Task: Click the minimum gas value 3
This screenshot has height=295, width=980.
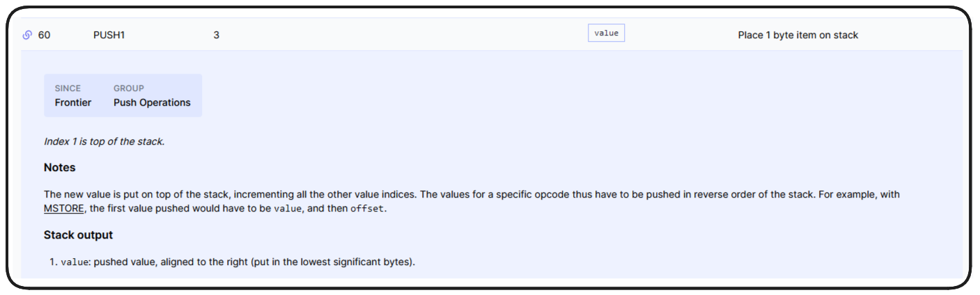Action: [217, 35]
